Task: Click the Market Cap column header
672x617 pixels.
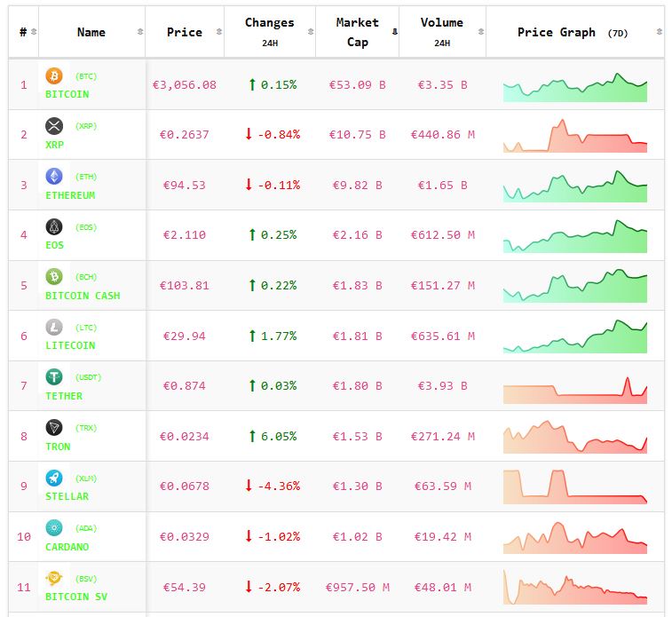Action: click(357, 32)
